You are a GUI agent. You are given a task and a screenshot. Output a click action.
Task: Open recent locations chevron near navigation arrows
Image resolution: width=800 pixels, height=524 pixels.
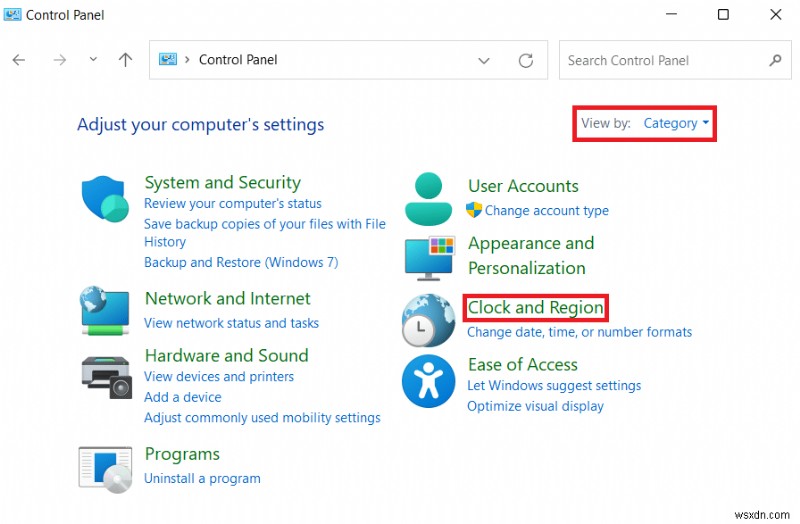pos(93,60)
